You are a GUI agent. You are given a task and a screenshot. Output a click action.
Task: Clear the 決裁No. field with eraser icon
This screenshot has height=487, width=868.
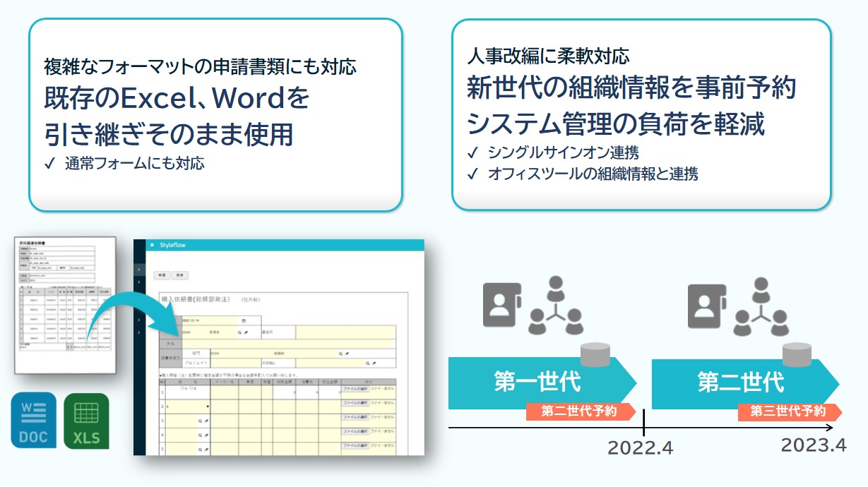click(x=376, y=363)
